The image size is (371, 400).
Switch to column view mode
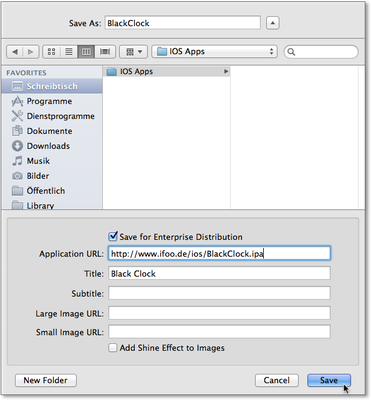tap(86, 52)
